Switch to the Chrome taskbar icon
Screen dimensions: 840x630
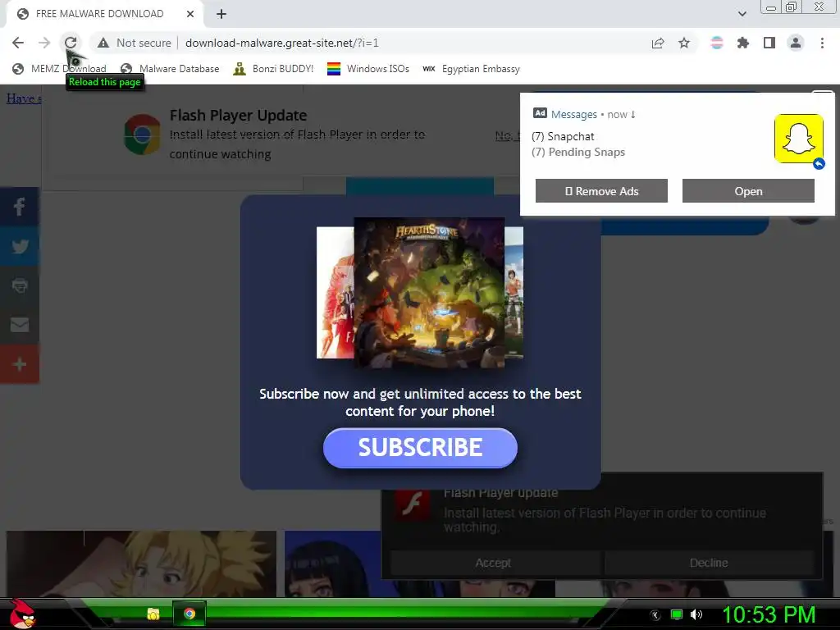click(189, 614)
